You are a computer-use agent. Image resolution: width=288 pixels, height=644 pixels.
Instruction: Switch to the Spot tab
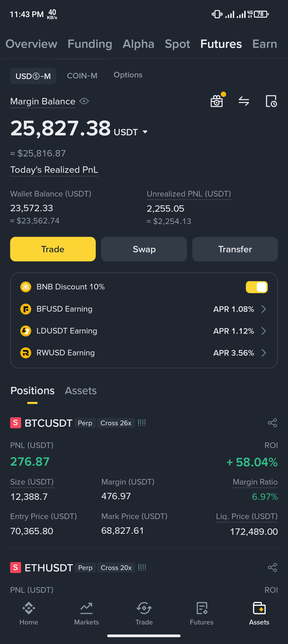click(177, 44)
